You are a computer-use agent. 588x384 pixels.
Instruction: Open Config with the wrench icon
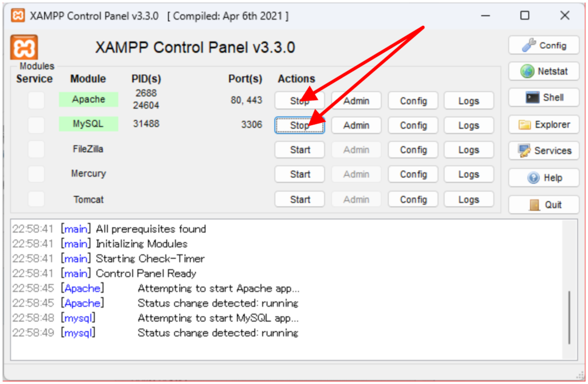[543, 45]
